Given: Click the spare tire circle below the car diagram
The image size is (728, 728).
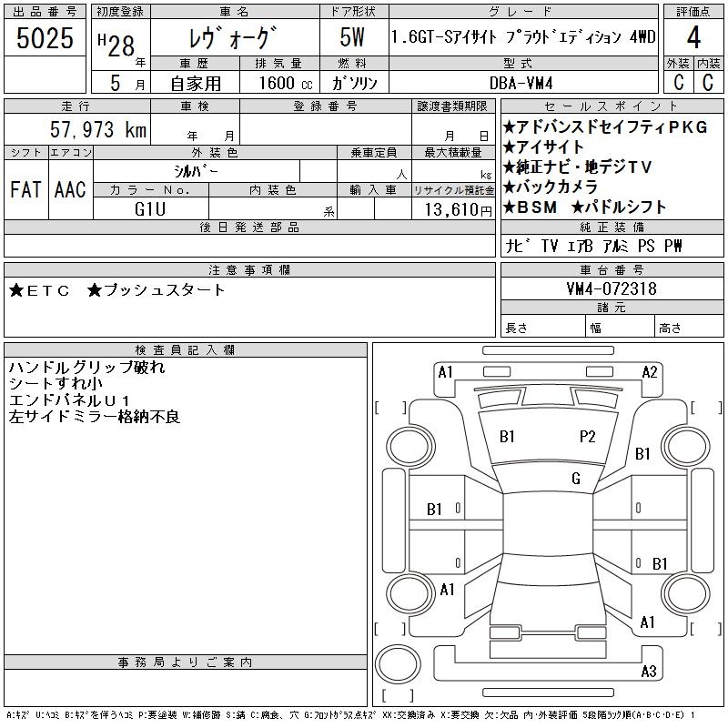Looking at the screenshot, I should pyautogui.click(x=397, y=668).
